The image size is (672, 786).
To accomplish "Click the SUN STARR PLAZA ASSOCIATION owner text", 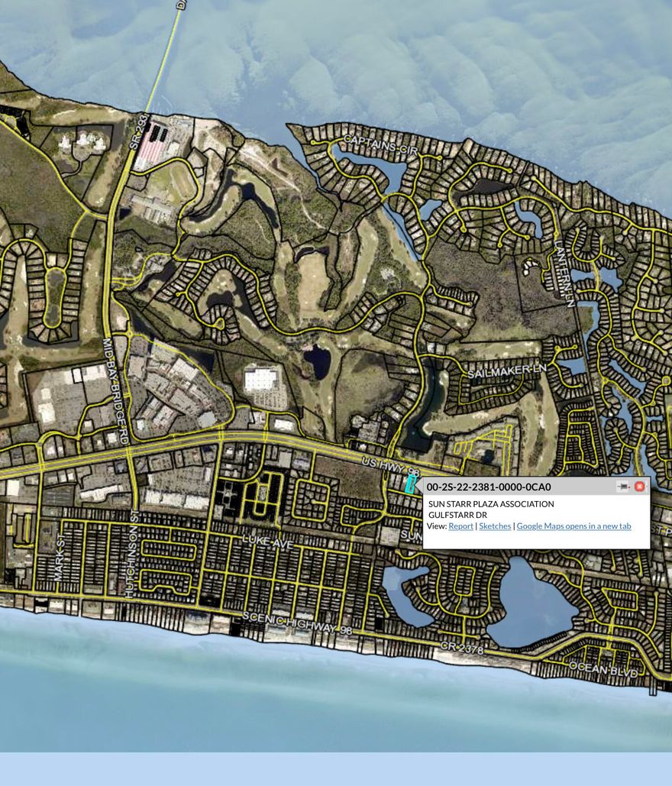I will (490, 504).
